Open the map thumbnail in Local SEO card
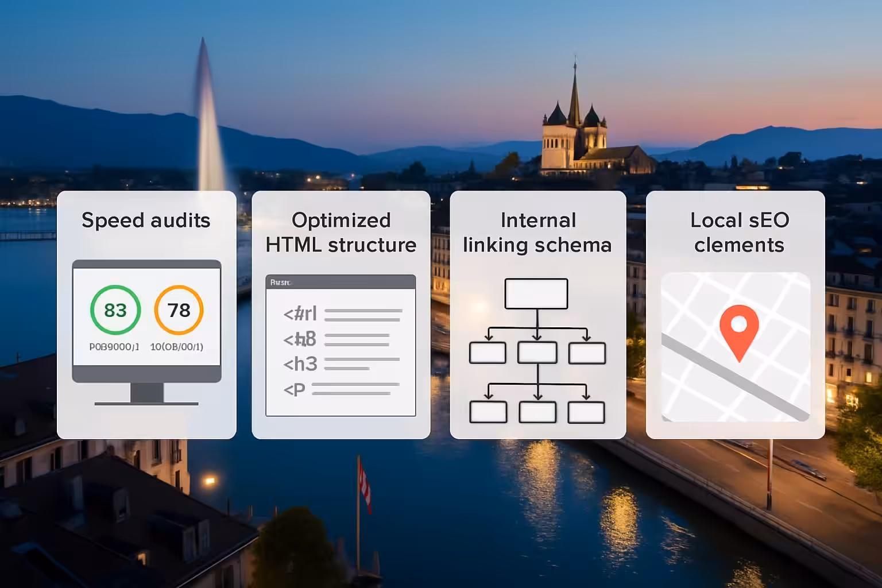Screen dimensions: 882x588 (736, 347)
